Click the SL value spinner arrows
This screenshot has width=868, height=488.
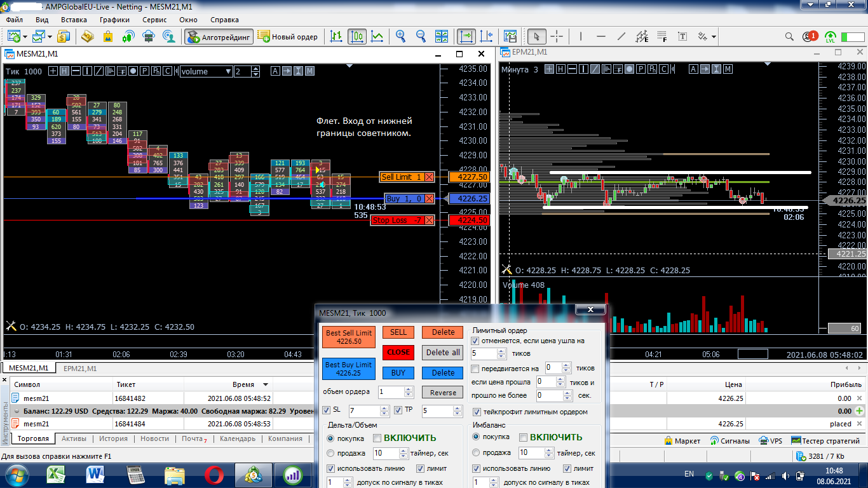pos(386,411)
